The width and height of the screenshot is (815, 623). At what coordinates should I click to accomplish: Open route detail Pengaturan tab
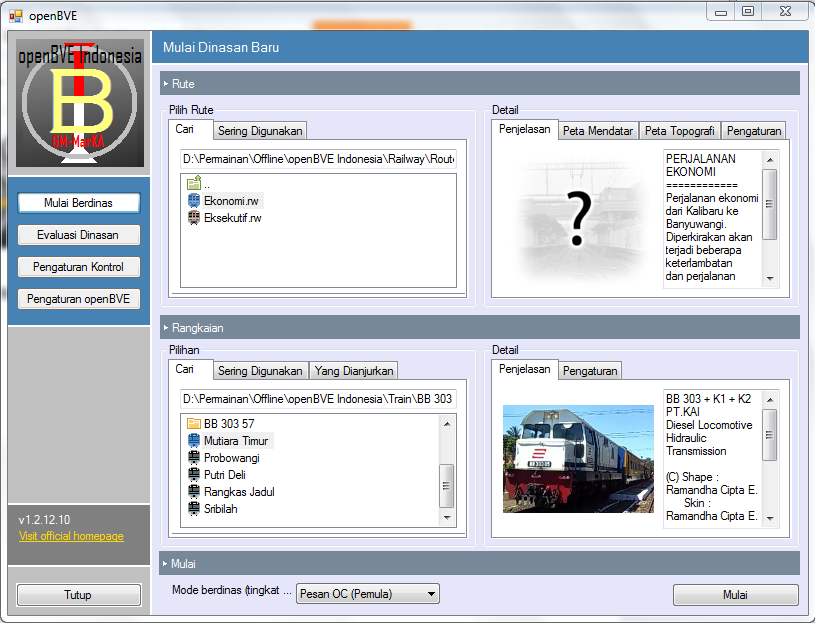tap(754, 131)
